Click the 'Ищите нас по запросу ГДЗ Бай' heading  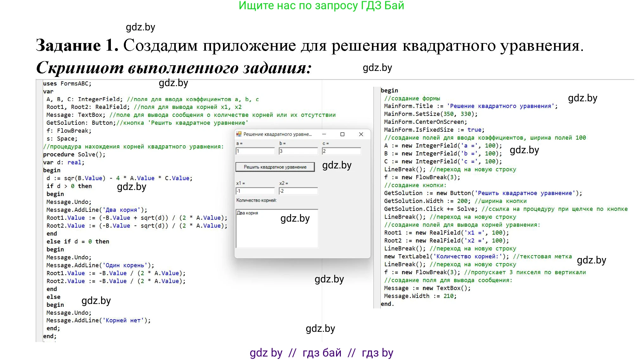321,6
